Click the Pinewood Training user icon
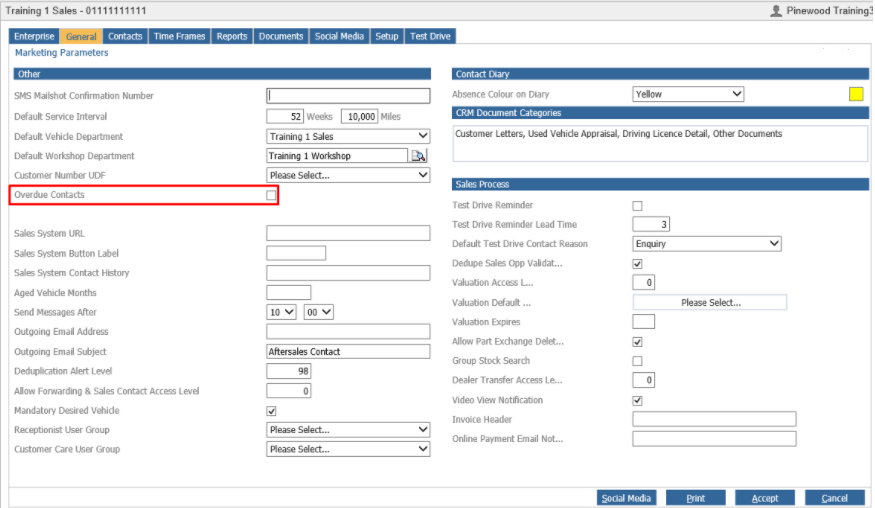Screen dimensions: 875x508 [776, 11]
